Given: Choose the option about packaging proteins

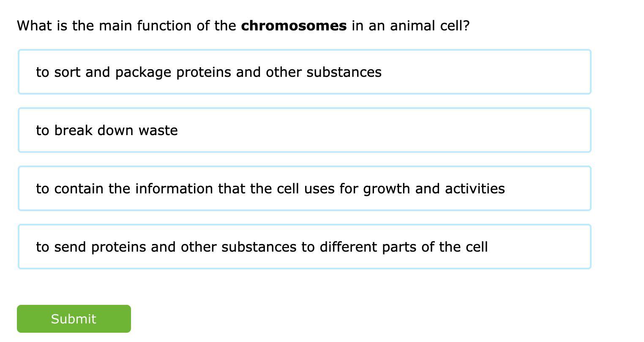Looking at the screenshot, I should 144,72.
